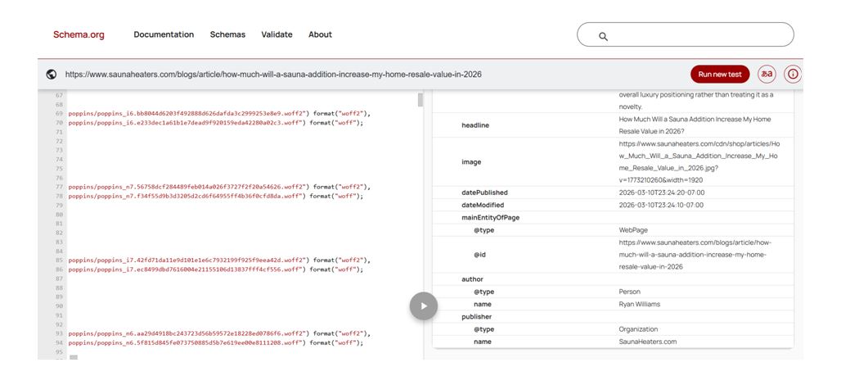Click inside the site search field
Viewport: 868px width, 367px height.
tap(695, 35)
